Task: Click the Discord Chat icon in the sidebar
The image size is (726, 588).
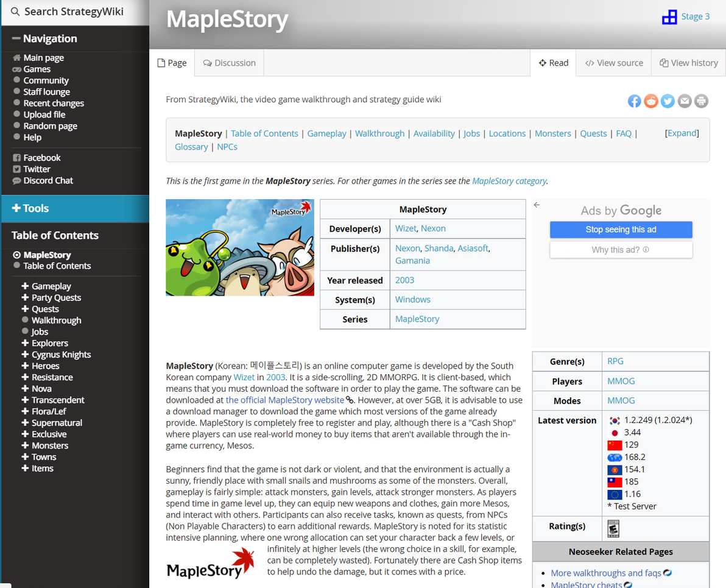Action: (16, 181)
